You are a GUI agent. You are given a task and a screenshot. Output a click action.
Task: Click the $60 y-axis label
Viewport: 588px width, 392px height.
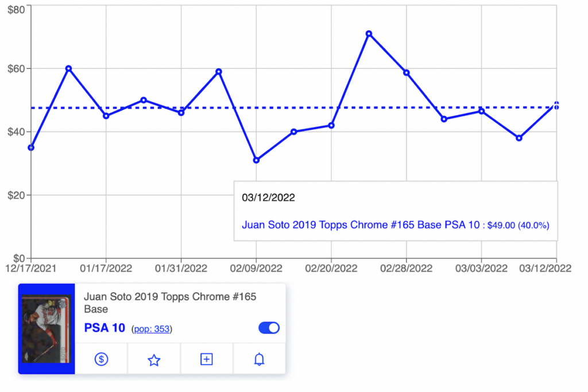(x=17, y=68)
